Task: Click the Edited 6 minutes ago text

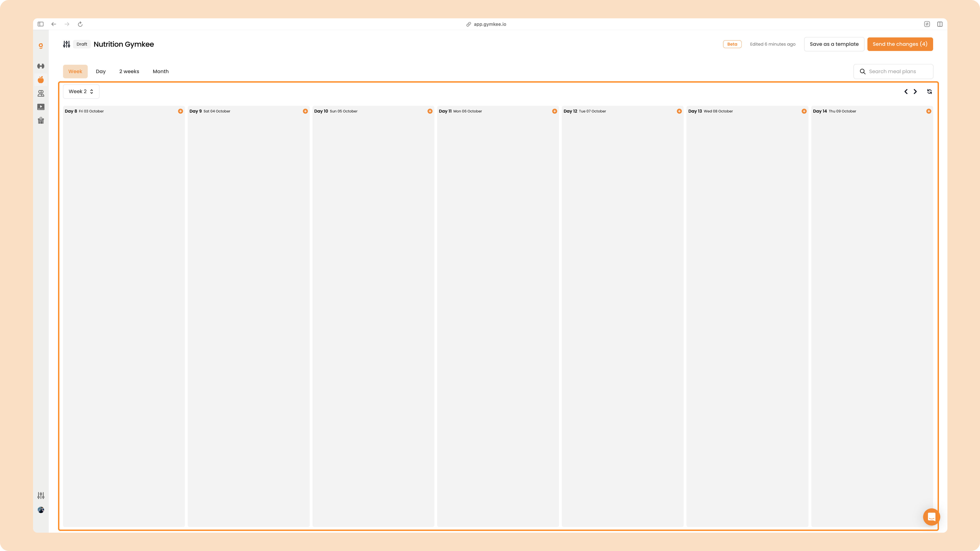Action: click(773, 44)
